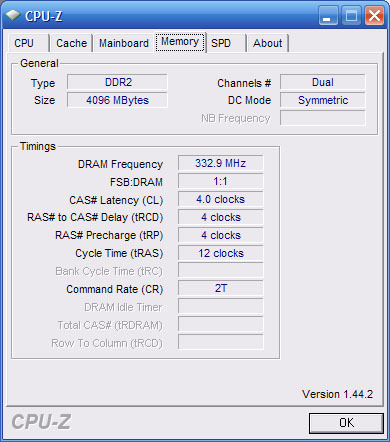
Task: Click the Command Rate (CR) label
Action: 115,289
